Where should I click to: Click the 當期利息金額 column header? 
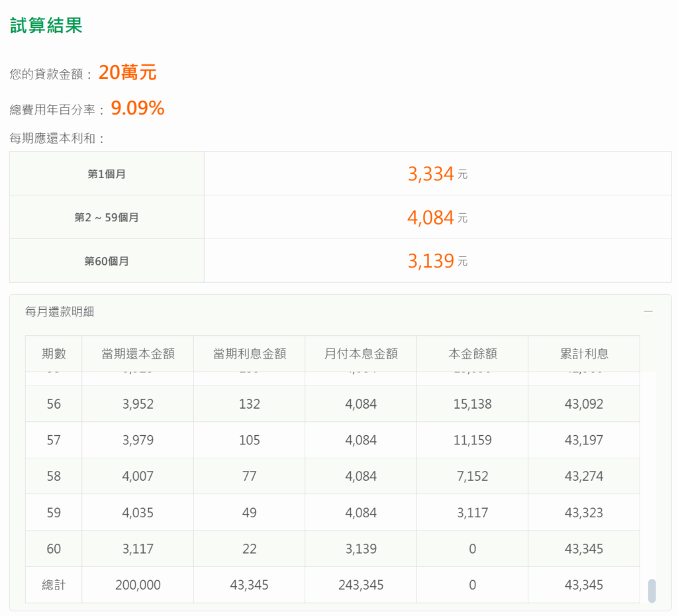[x=250, y=354]
